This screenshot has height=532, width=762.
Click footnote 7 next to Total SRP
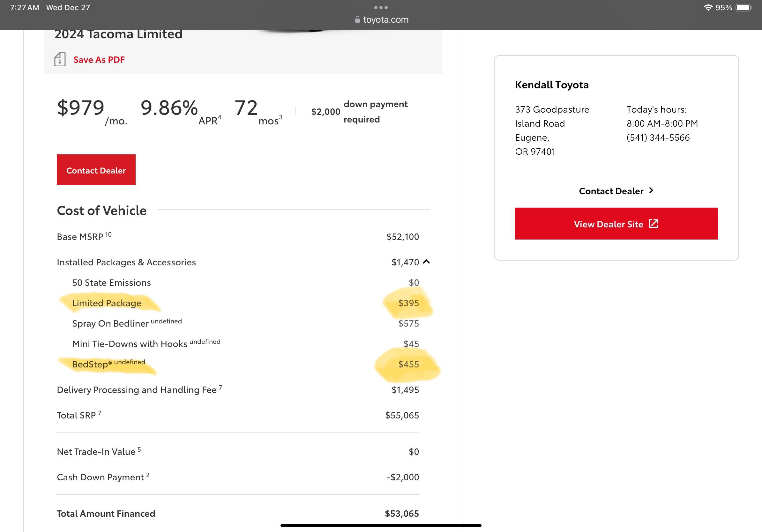click(x=100, y=413)
